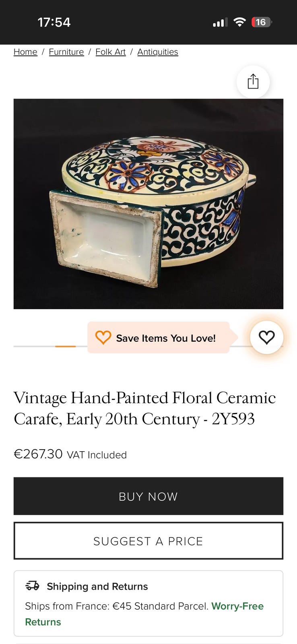Tap orange heart in Save Items tooltip
Screen dimensions: 297x644
point(103,337)
